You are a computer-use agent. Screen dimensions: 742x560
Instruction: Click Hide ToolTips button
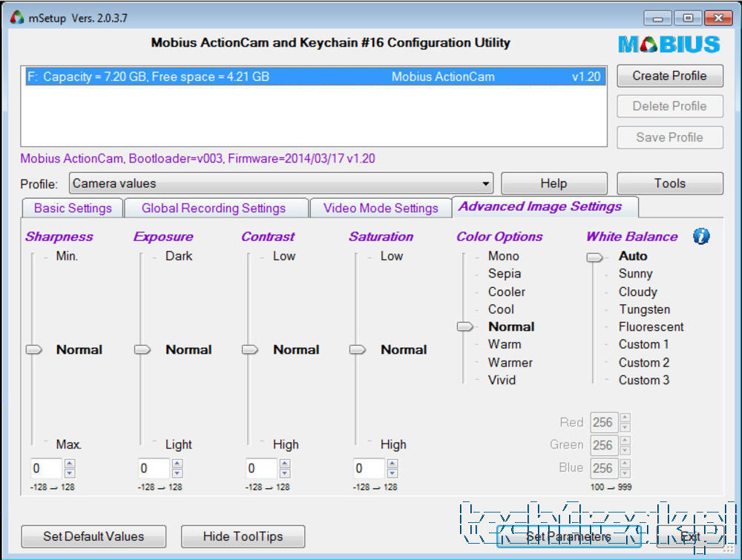click(x=243, y=536)
